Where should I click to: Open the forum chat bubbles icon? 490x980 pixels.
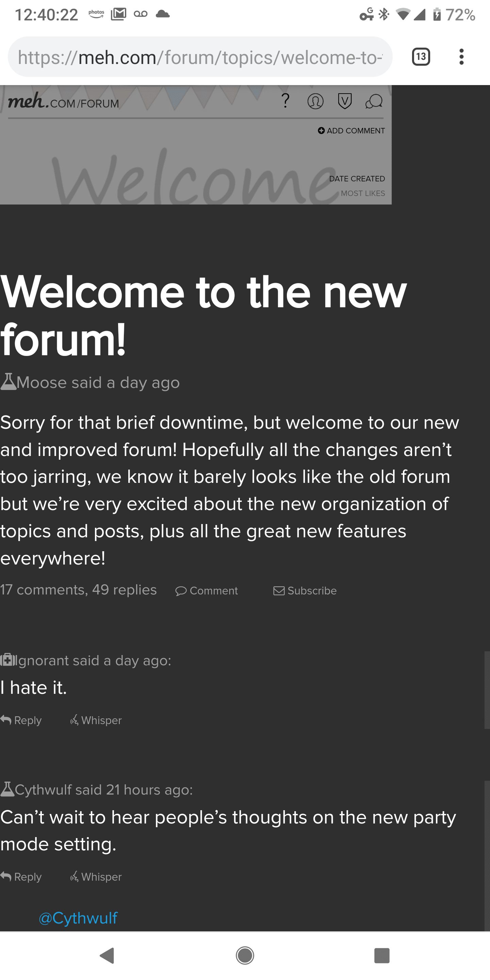click(x=374, y=102)
